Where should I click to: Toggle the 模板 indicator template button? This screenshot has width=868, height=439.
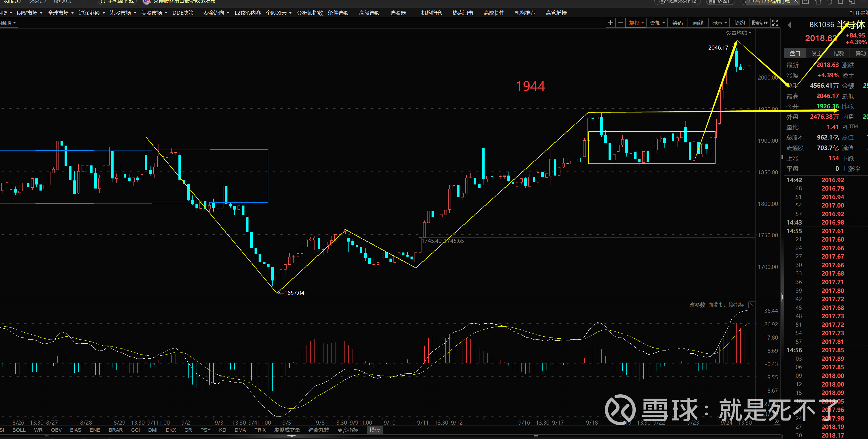374,430
